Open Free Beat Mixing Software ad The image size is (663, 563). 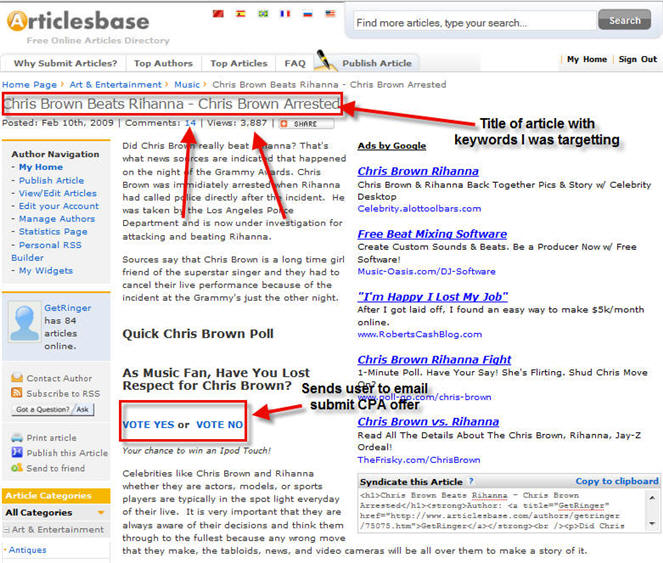(432, 234)
